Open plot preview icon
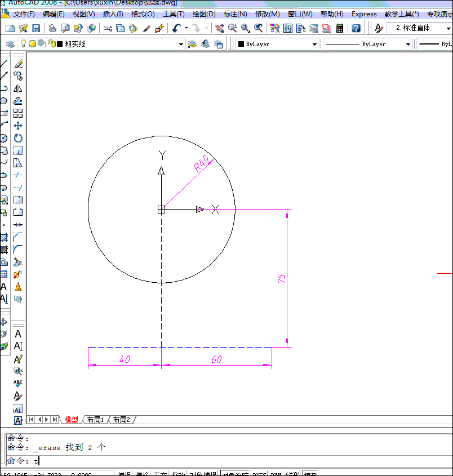The image size is (453, 476). [x=65, y=28]
